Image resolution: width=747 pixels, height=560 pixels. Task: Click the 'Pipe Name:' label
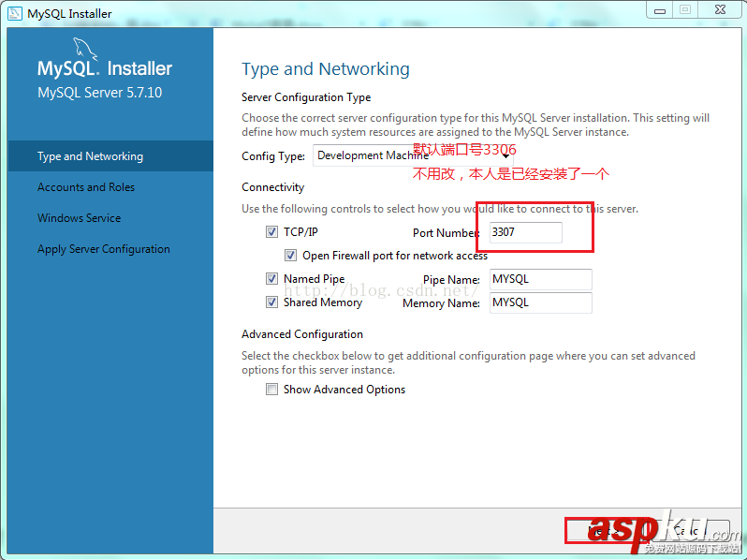pos(451,280)
